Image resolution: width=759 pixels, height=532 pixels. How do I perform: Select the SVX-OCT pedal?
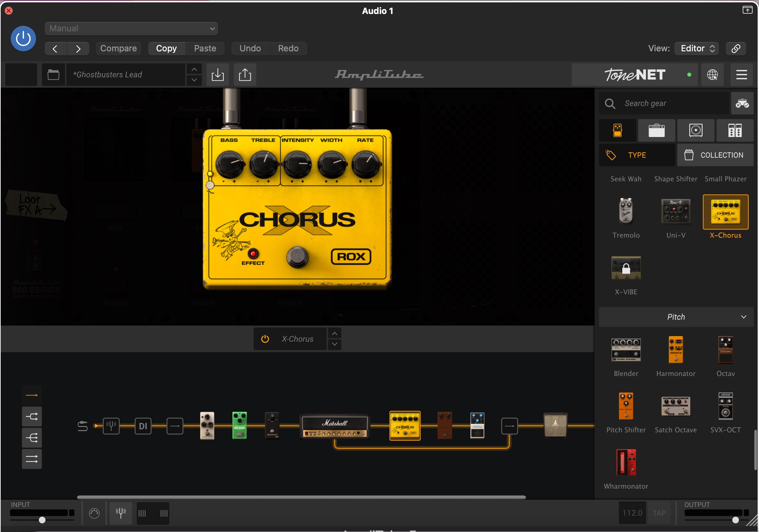[x=726, y=406]
